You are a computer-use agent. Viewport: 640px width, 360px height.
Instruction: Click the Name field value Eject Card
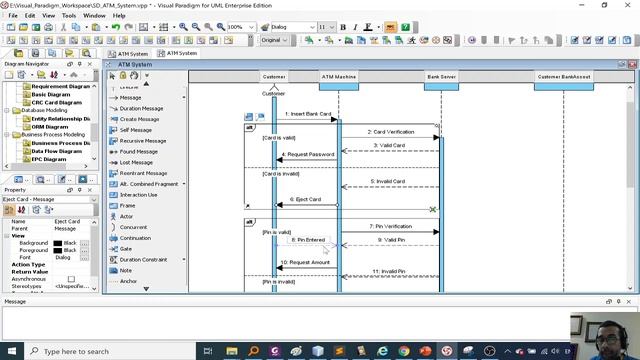tap(67, 221)
